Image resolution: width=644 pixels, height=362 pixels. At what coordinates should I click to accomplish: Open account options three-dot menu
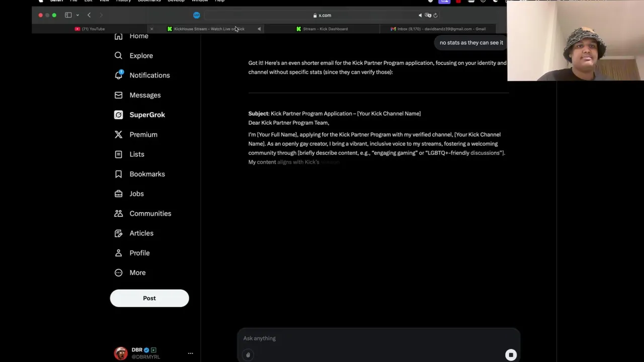click(x=190, y=353)
